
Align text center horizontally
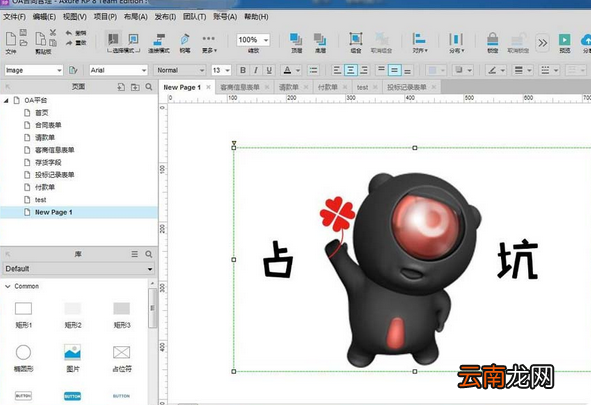coord(351,70)
